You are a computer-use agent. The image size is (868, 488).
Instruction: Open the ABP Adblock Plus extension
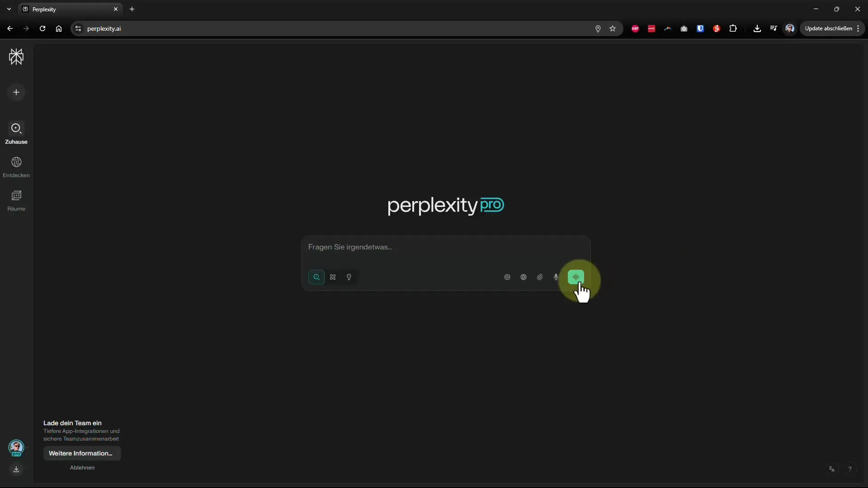pyautogui.click(x=635, y=28)
